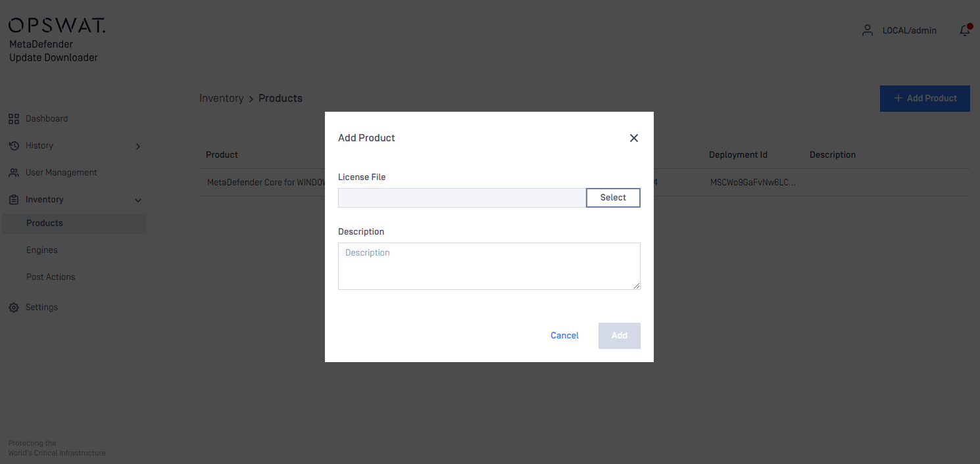This screenshot has width=980, height=464.
Task: Click the Inventory clipboard icon
Action: (13, 200)
